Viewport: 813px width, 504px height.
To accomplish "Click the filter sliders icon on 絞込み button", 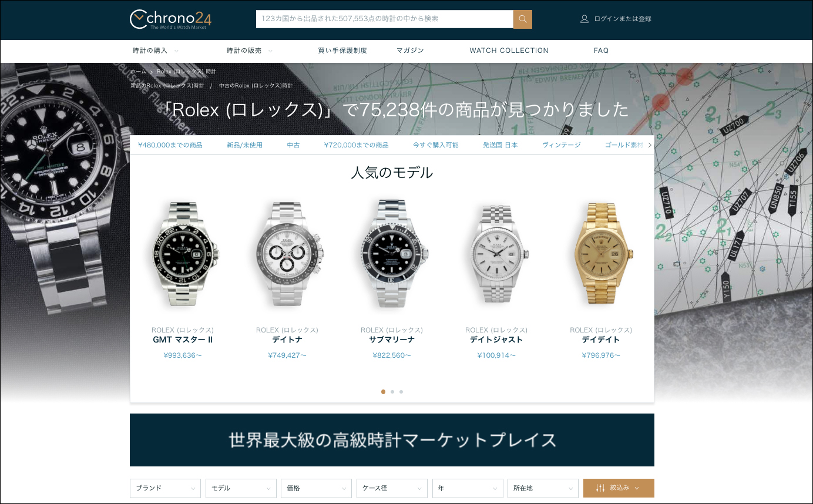I will tap(600, 488).
